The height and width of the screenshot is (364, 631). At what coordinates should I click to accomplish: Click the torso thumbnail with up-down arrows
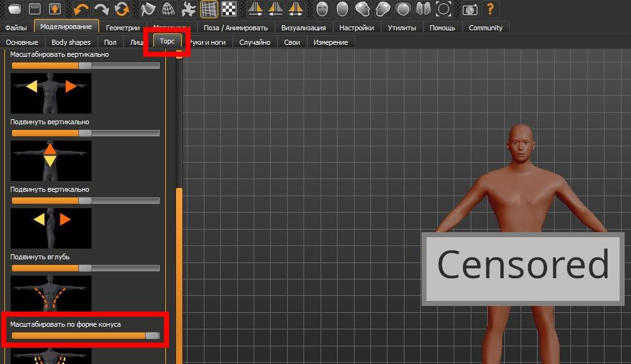pos(51,161)
